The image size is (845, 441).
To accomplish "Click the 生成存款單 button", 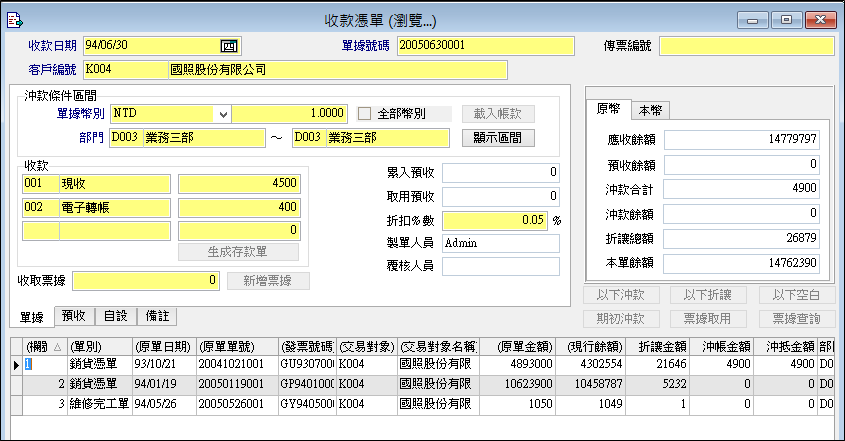I will tap(238, 252).
